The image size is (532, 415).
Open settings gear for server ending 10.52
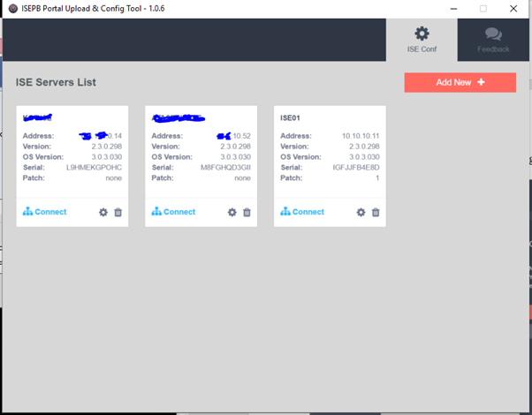[x=232, y=212]
